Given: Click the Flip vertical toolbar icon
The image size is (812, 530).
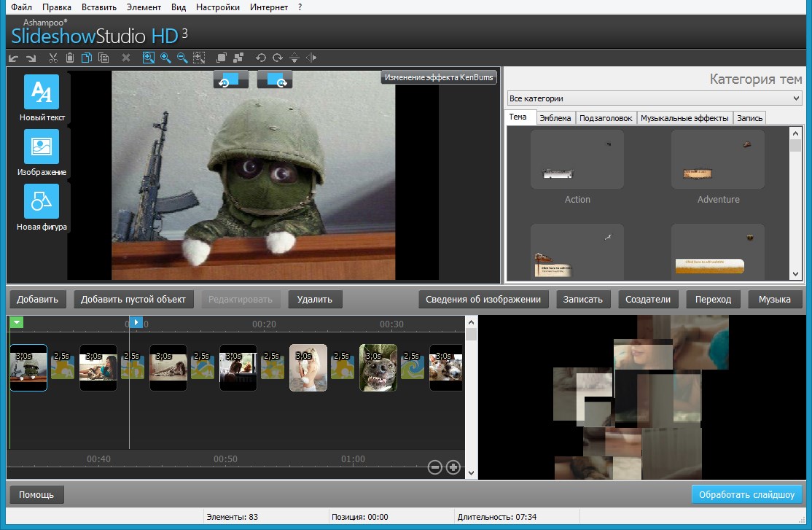Looking at the screenshot, I should coord(294,58).
